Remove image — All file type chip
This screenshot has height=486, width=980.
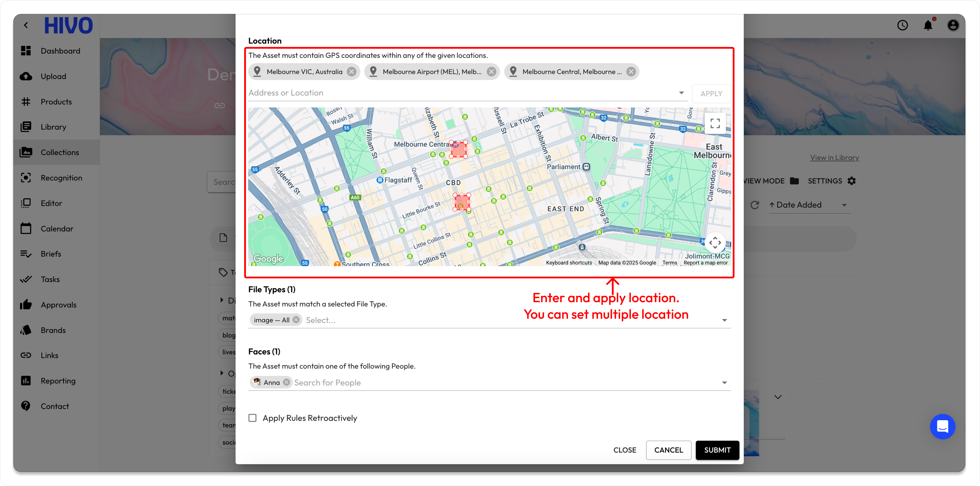point(296,320)
